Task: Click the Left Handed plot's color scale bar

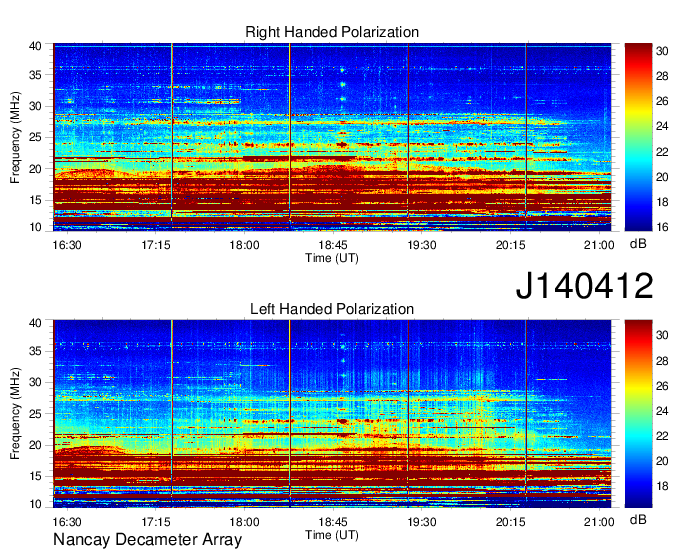Action: pos(638,414)
